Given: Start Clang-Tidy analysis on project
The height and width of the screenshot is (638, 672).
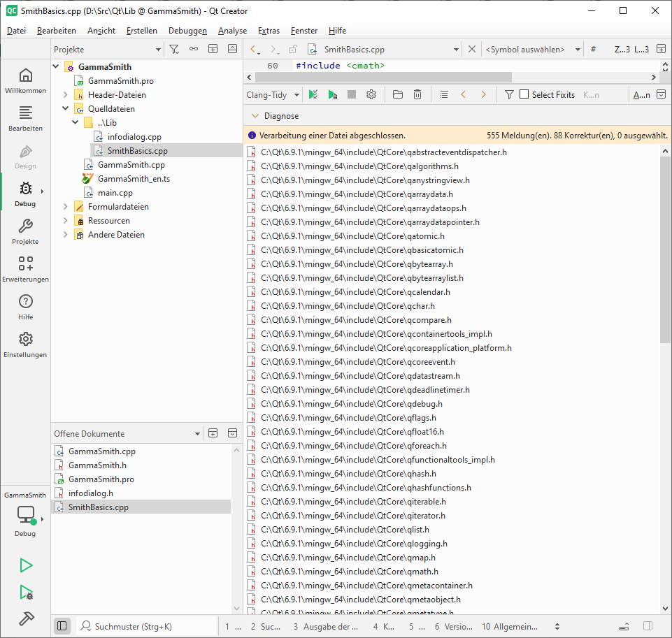Looking at the screenshot, I should (313, 94).
